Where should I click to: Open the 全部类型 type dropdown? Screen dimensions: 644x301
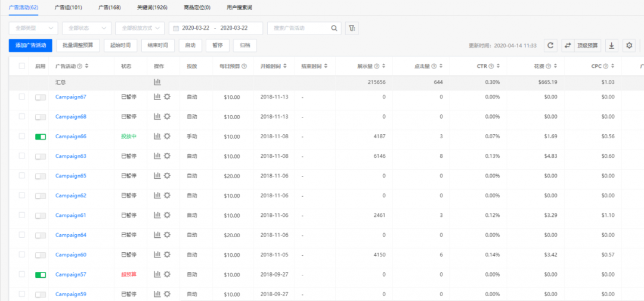point(33,28)
